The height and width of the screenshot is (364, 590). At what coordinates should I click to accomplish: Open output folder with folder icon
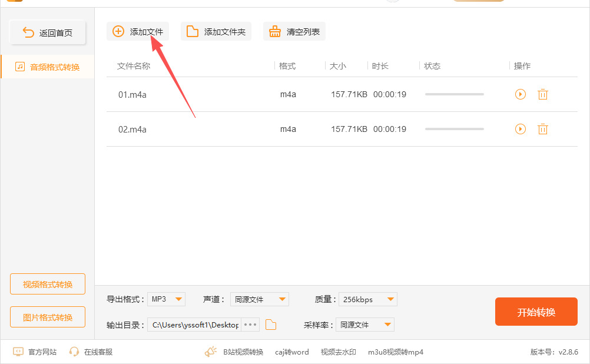[x=271, y=325]
